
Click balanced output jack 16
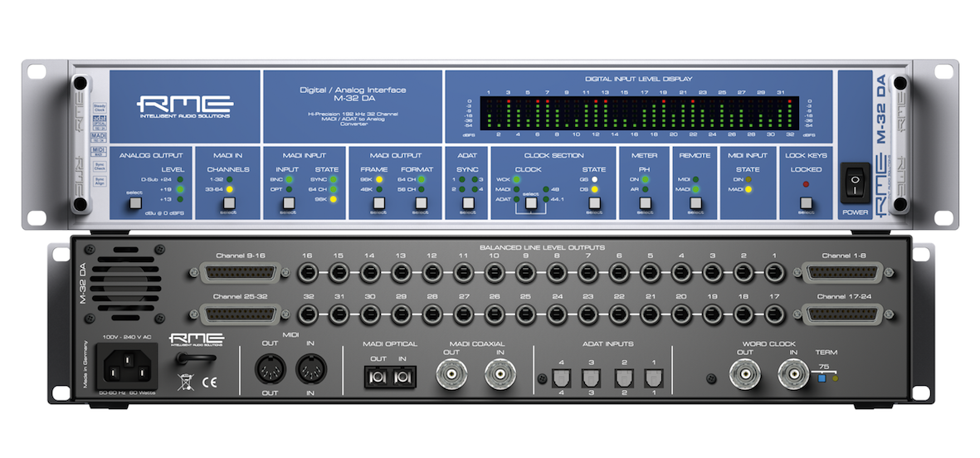pos(308,272)
